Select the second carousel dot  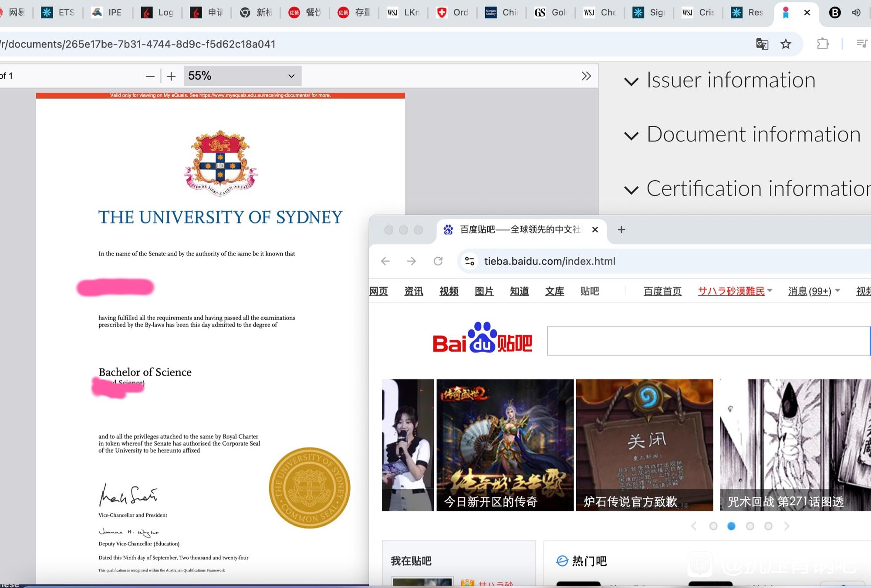(x=732, y=526)
